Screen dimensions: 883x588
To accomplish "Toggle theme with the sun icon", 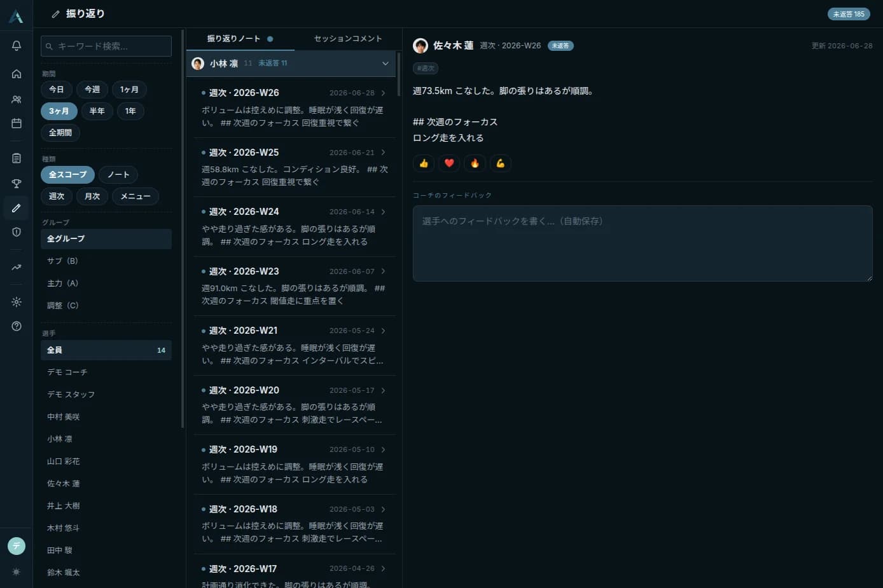I will 17,572.
